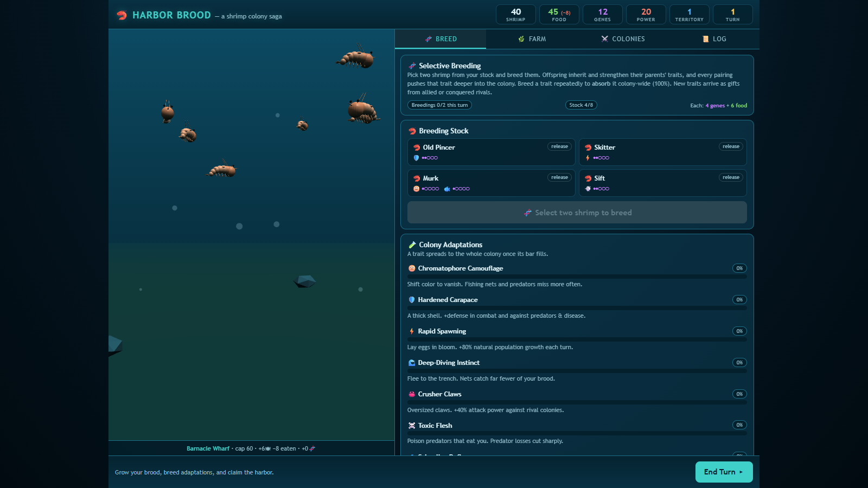Viewport: 868px width, 488px height.
Task: Click Skitter's lightning trait icon
Action: [x=588, y=158]
